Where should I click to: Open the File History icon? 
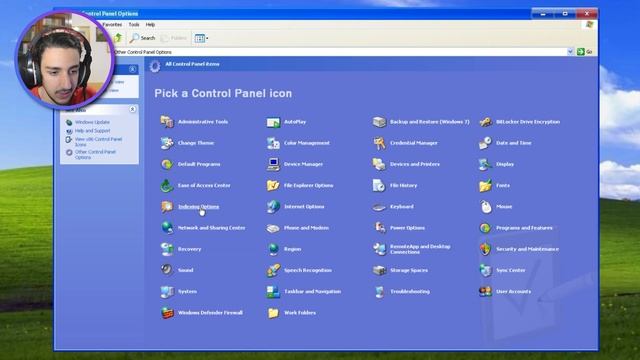coord(379,185)
